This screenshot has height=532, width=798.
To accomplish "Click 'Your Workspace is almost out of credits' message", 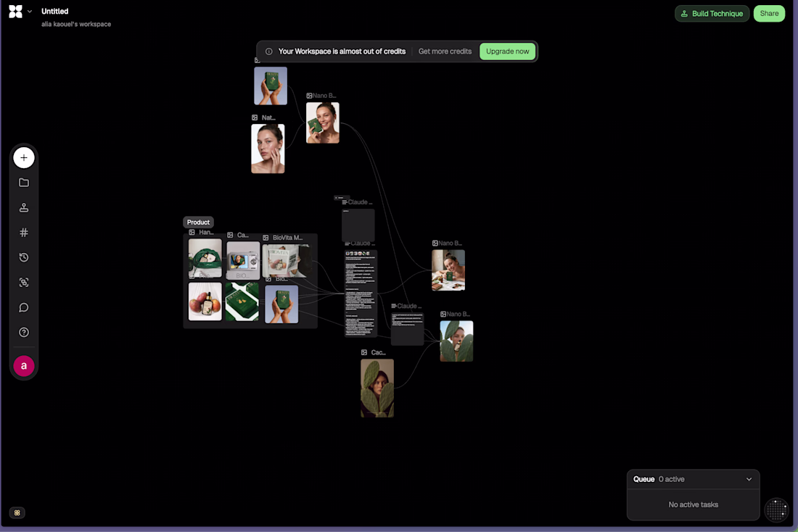I will pyautogui.click(x=342, y=51).
